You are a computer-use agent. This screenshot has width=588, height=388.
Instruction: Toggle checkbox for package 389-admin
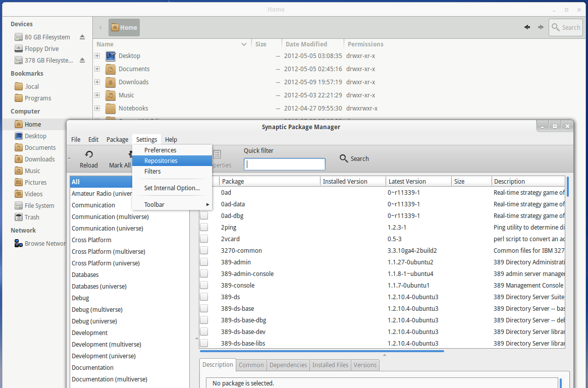(204, 262)
